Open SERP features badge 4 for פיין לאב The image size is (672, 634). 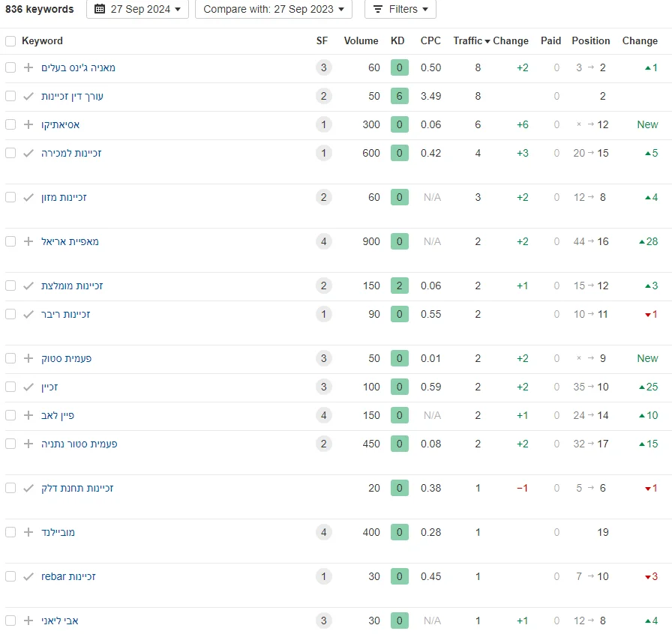(323, 415)
